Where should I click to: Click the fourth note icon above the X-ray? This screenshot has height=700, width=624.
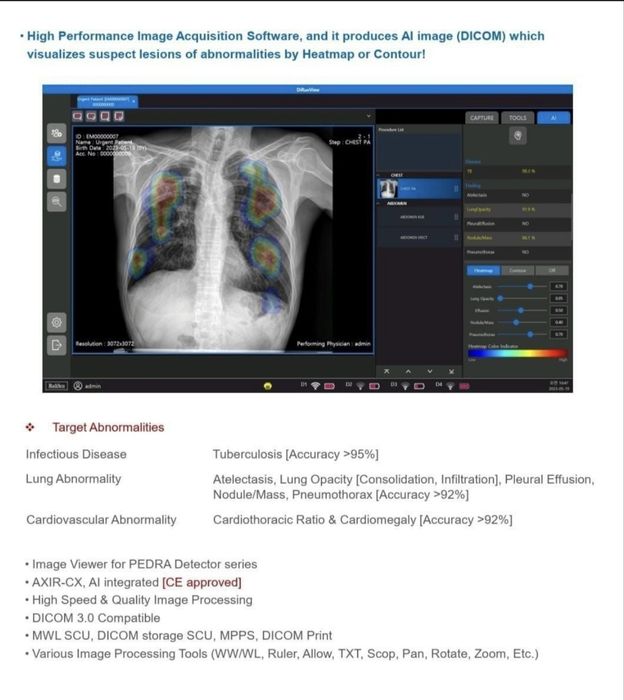[x=119, y=117]
